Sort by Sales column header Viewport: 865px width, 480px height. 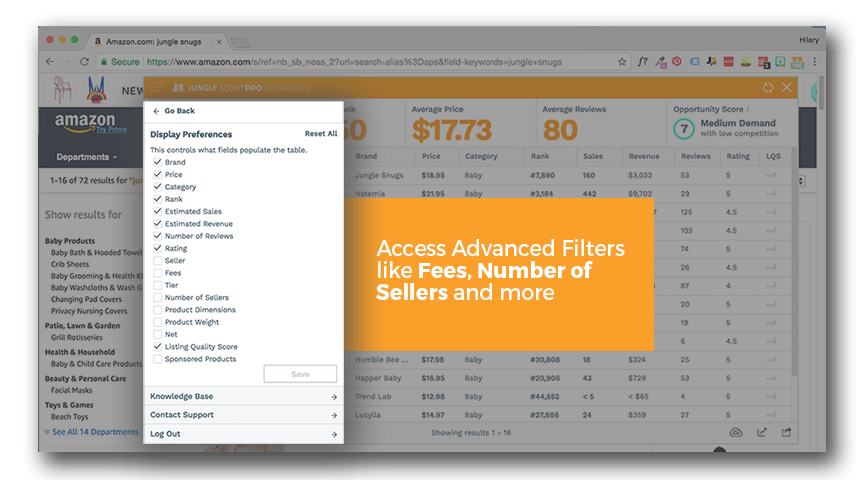[x=593, y=156]
